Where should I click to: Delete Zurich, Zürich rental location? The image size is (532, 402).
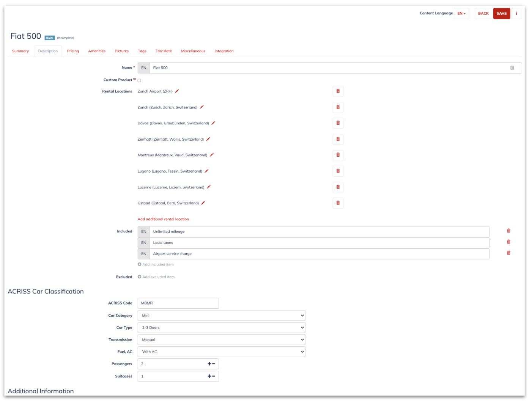[338, 107]
